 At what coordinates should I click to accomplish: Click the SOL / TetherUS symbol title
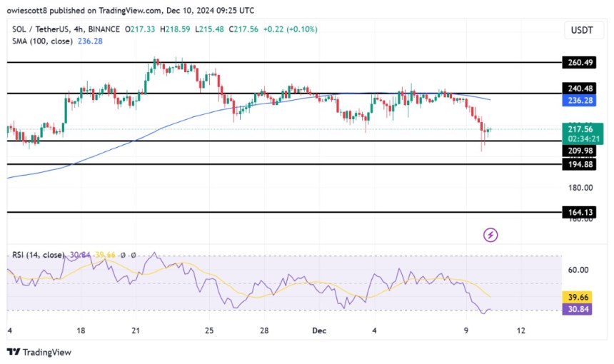tap(40, 29)
